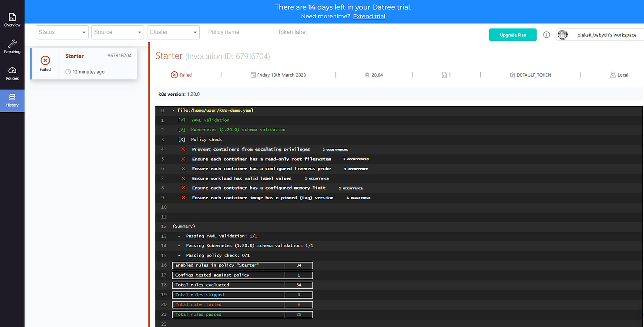The image size is (644, 327).
Task: Click the [X] Policy check line
Action: [200, 140]
